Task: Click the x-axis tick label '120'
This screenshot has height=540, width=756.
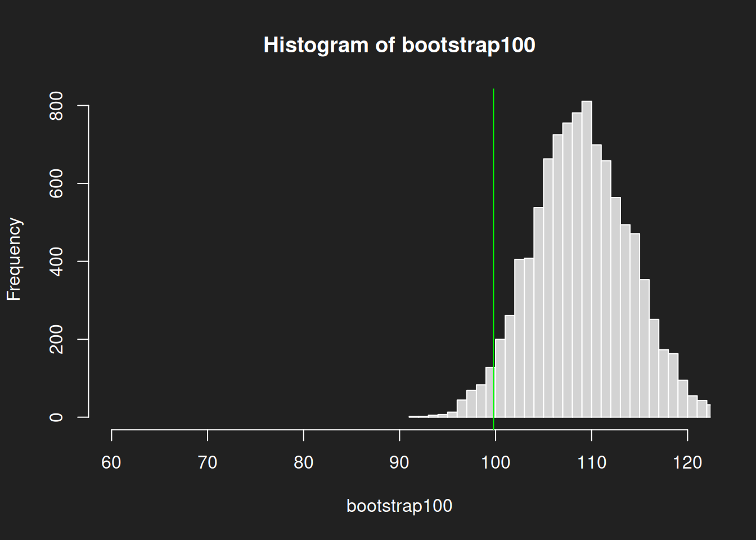Action: coord(687,463)
